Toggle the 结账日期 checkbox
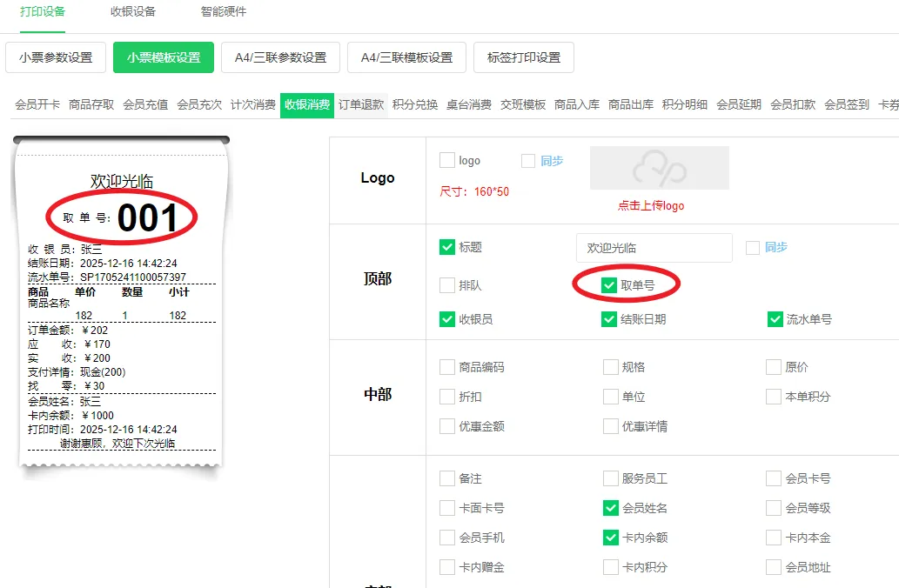The width and height of the screenshot is (899, 588). click(609, 319)
